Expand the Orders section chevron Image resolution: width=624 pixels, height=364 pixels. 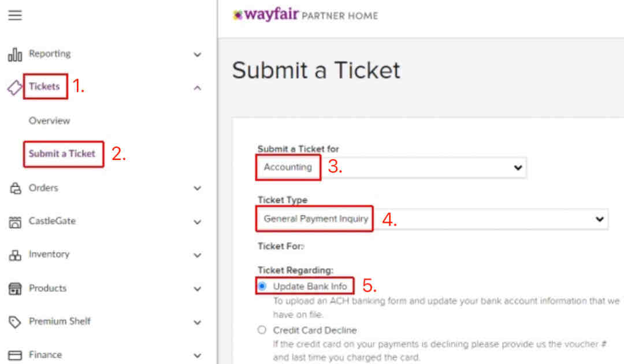(x=198, y=188)
